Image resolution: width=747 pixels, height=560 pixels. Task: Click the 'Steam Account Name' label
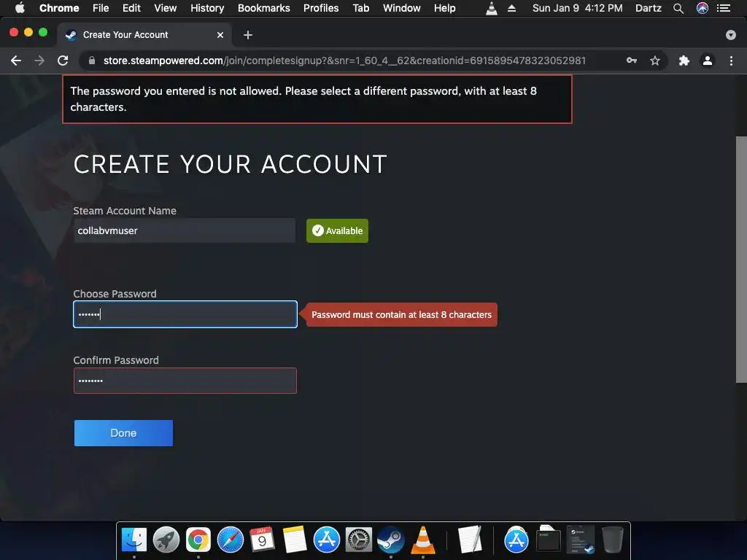[x=125, y=211]
